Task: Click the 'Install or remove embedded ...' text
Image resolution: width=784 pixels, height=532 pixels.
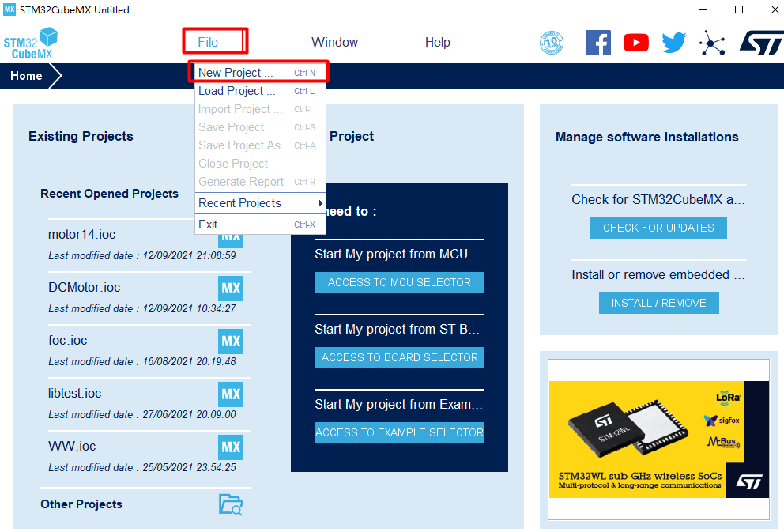Action: (x=658, y=274)
